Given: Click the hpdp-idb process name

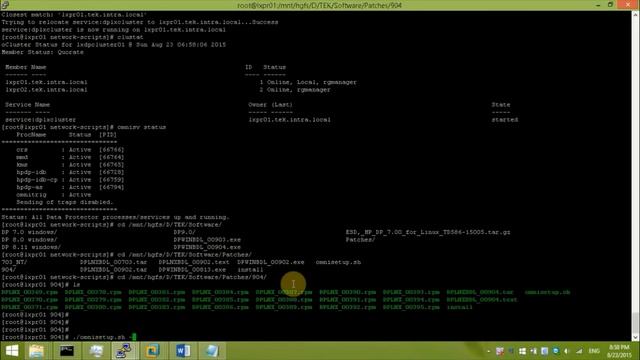Looking at the screenshot, I should tap(31, 172).
